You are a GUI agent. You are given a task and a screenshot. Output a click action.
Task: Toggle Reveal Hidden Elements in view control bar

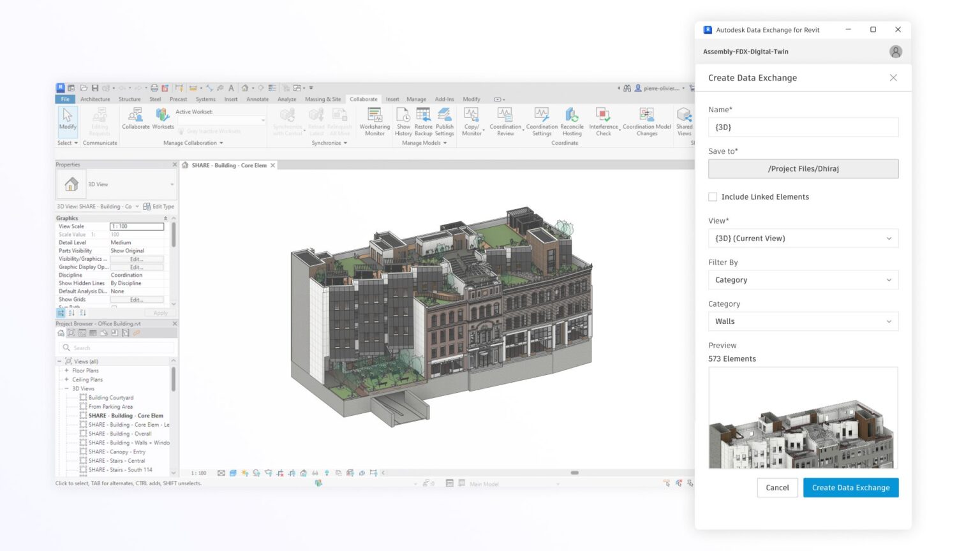point(327,473)
